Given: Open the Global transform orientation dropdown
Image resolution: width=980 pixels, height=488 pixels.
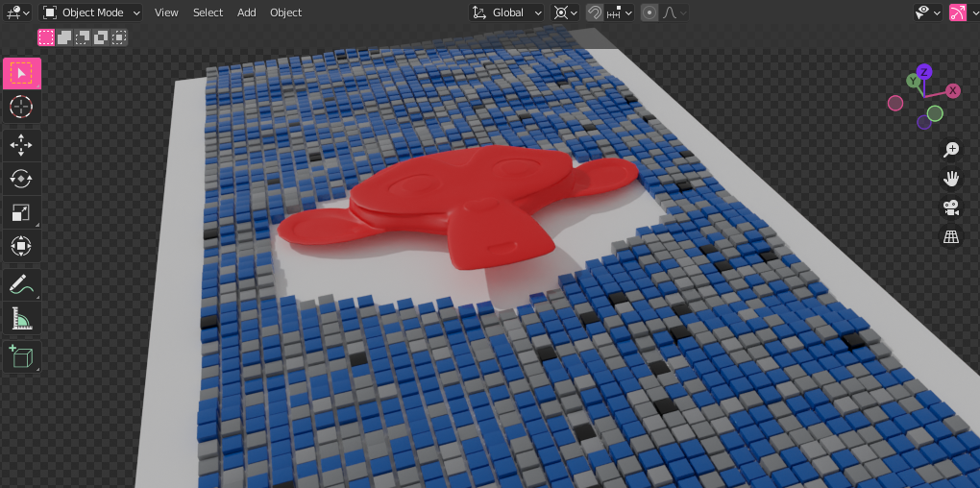Looking at the screenshot, I should pyautogui.click(x=507, y=12).
